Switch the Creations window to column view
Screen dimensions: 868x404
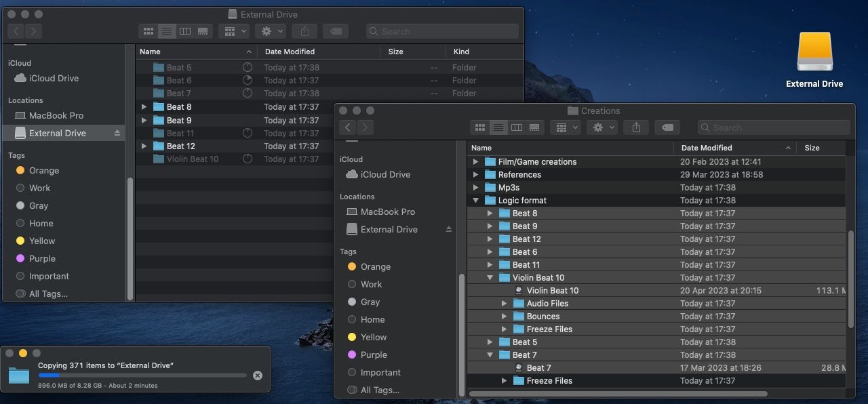(516, 127)
